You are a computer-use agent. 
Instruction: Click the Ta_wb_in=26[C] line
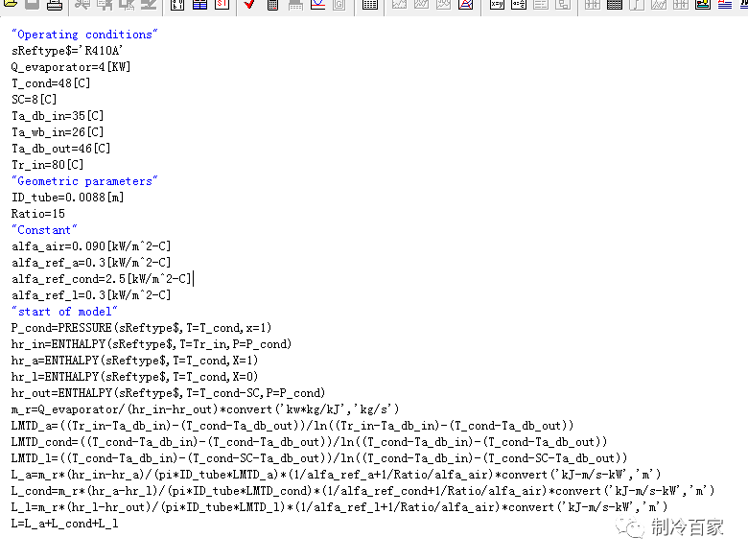click(x=58, y=132)
